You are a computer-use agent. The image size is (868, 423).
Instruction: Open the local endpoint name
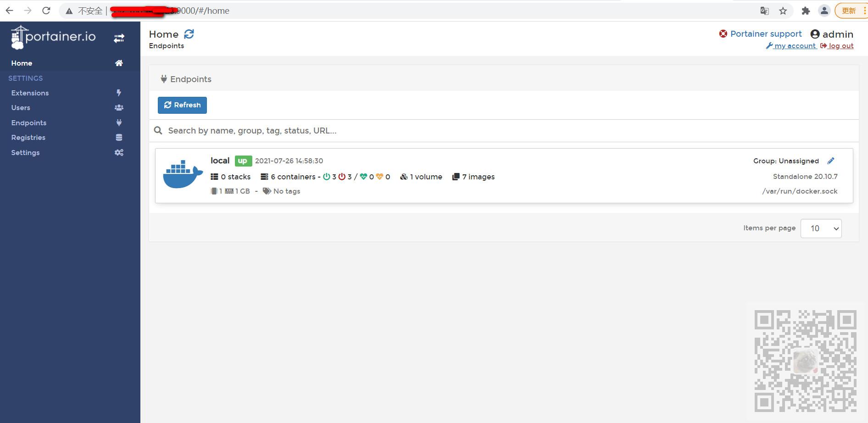tap(220, 161)
